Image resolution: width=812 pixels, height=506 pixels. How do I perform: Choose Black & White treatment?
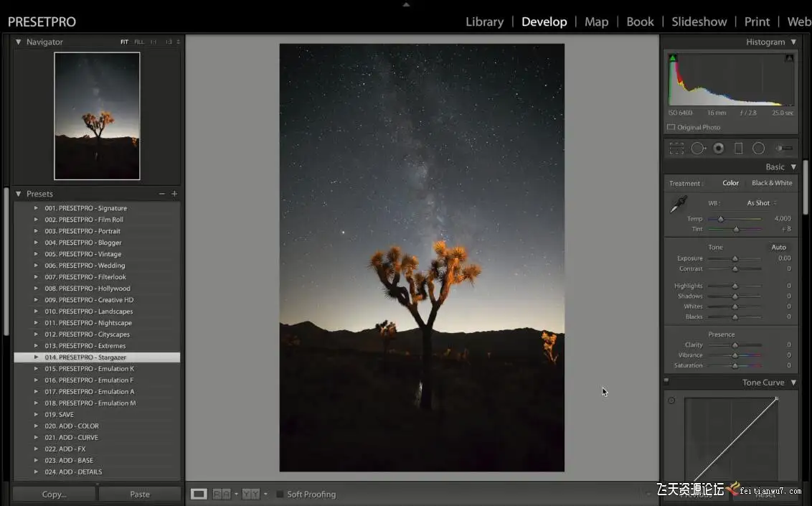772,183
